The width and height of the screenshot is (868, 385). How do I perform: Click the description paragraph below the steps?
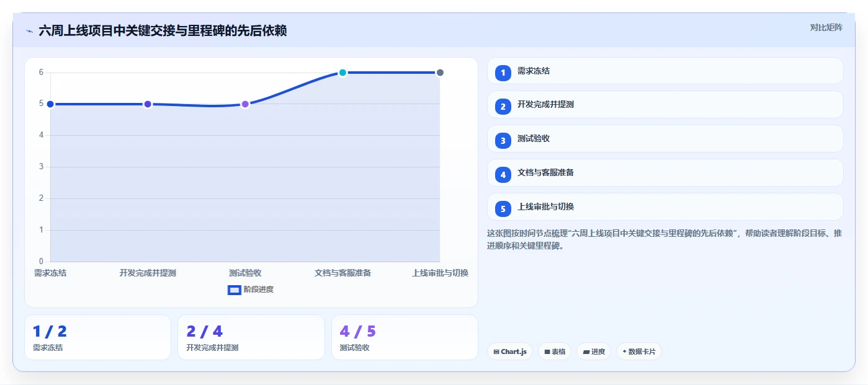[664, 239]
